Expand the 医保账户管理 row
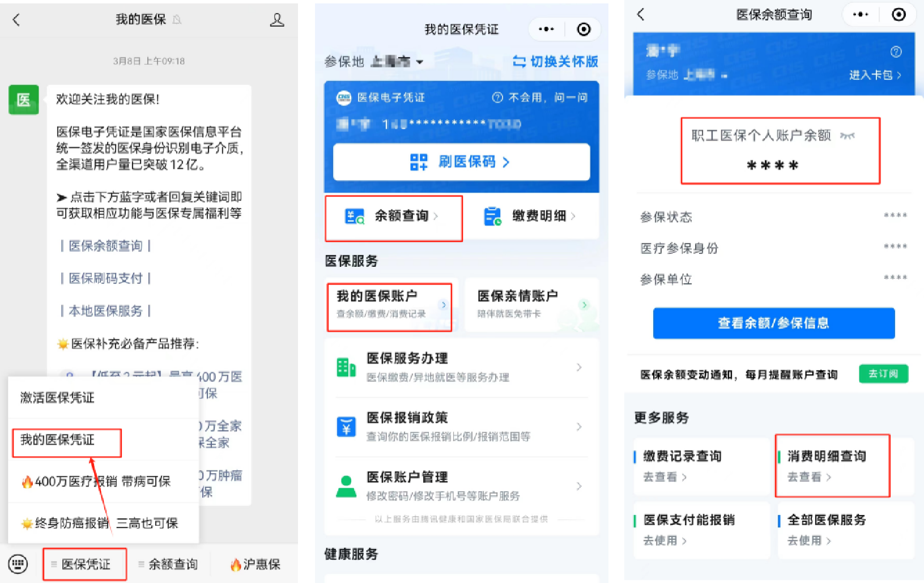The height and width of the screenshot is (583, 924). [461, 486]
